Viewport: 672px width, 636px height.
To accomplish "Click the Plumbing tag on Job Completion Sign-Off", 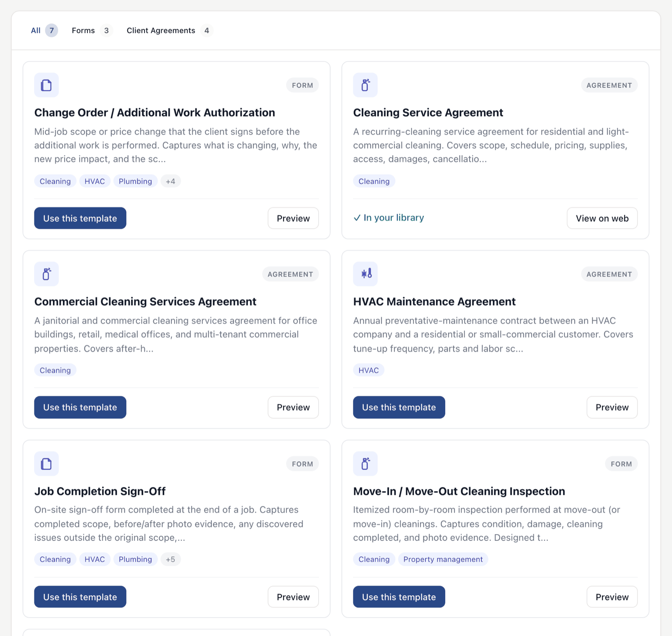I will 135,559.
